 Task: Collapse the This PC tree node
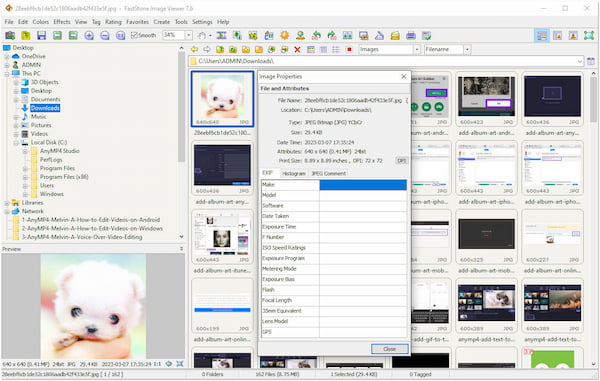(x=7, y=73)
